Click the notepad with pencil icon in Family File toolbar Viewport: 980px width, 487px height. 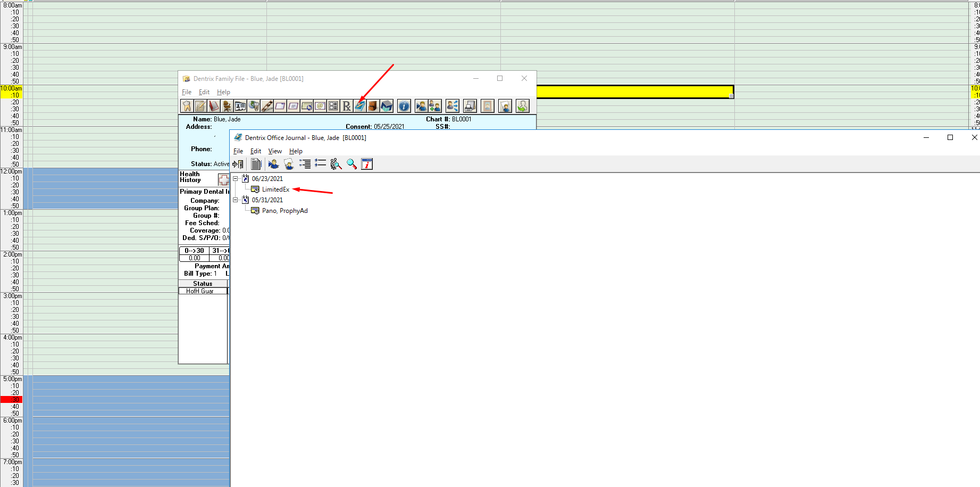200,106
